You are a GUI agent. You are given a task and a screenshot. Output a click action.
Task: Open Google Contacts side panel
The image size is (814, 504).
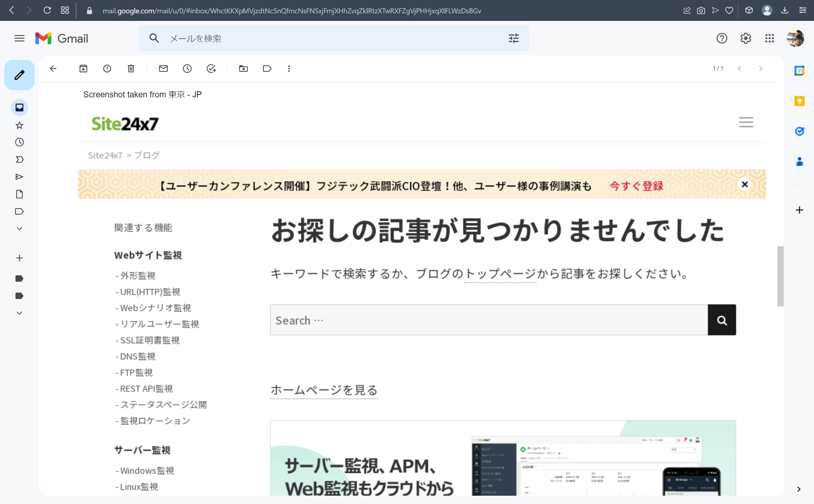pos(800,162)
